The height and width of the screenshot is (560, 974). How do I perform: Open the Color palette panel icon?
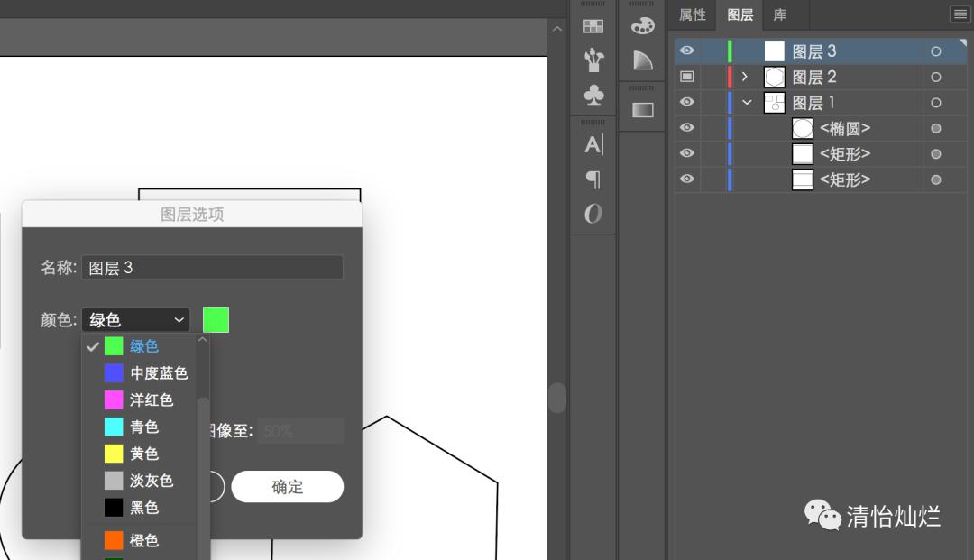tap(642, 25)
